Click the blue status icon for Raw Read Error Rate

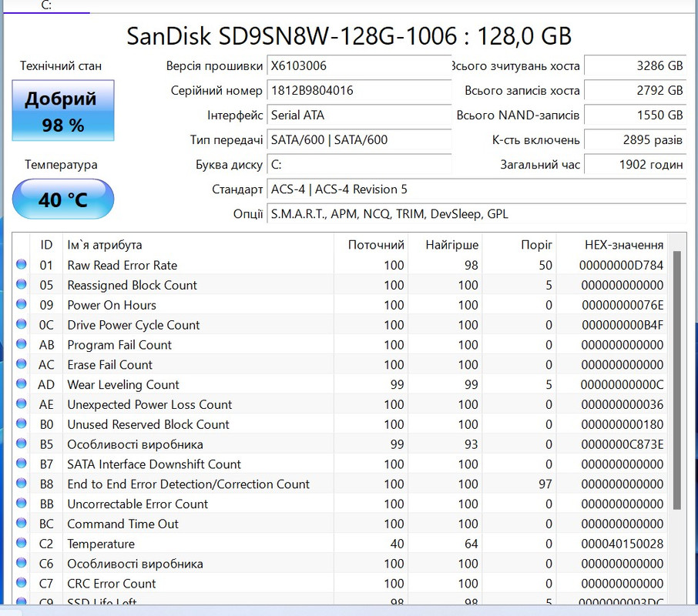[x=21, y=264]
